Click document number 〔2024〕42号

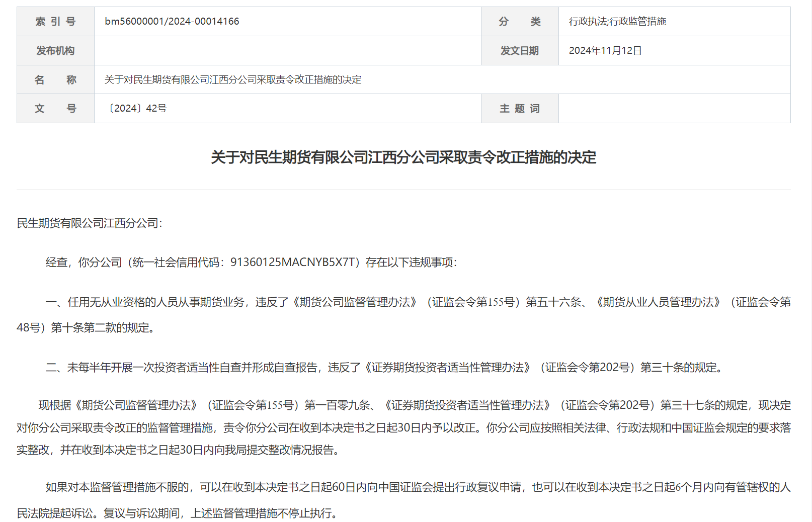(x=136, y=108)
